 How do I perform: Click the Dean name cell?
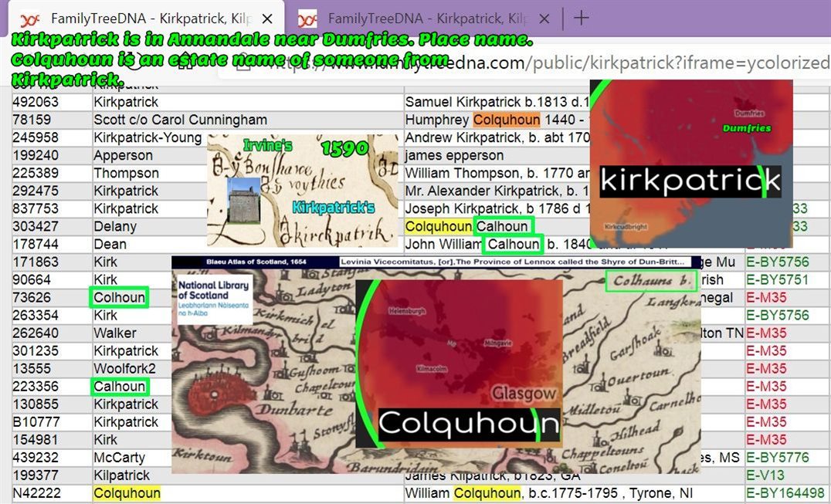(110, 244)
